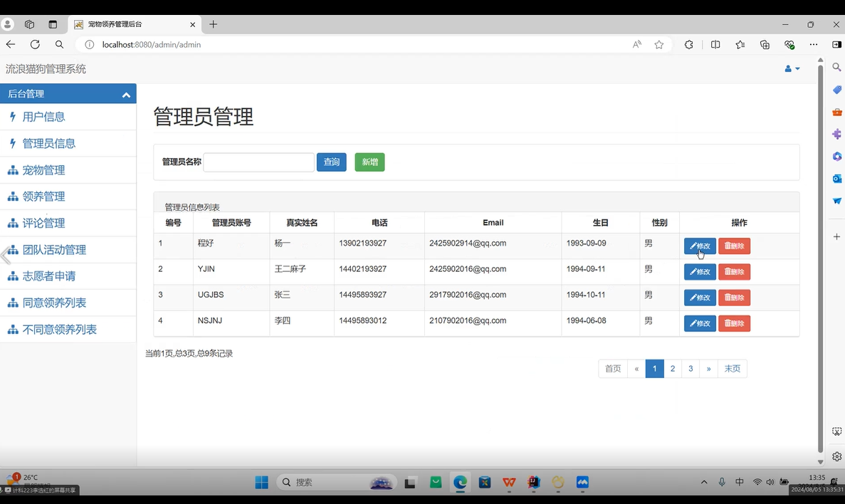
Task: Edit the NSJNJ administrator row
Action: (x=700, y=324)
